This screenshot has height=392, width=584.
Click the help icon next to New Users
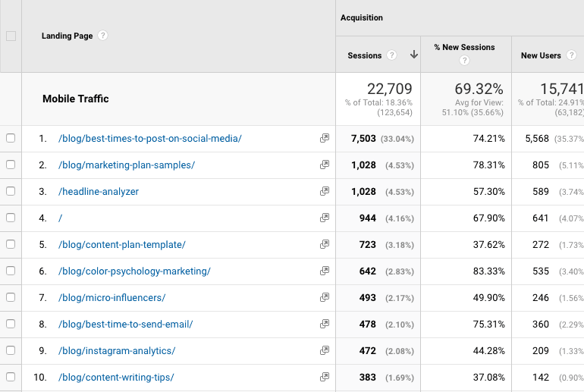571,55
